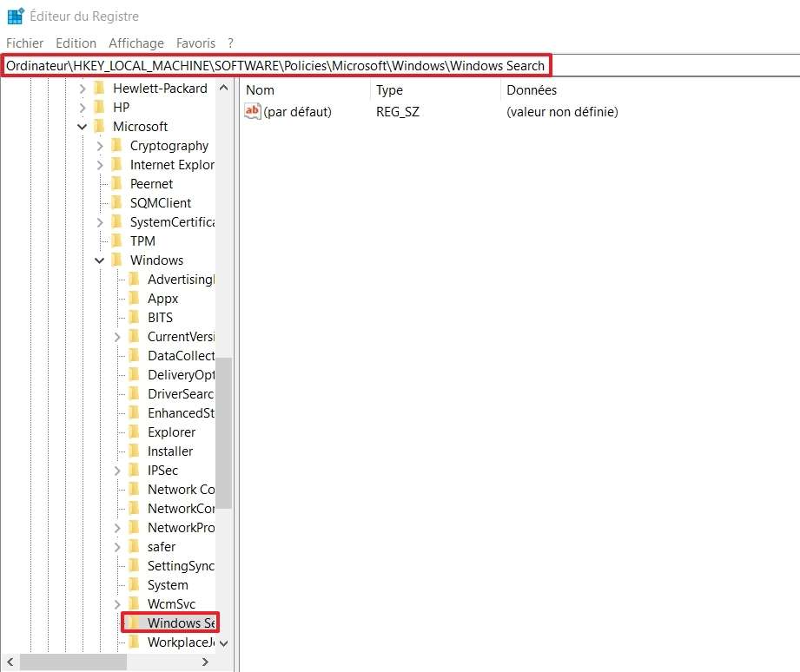800x672 pixels.
Task: Select the DeliveryOptimization key
Action: pyautogui.click(x=182, y=375)
